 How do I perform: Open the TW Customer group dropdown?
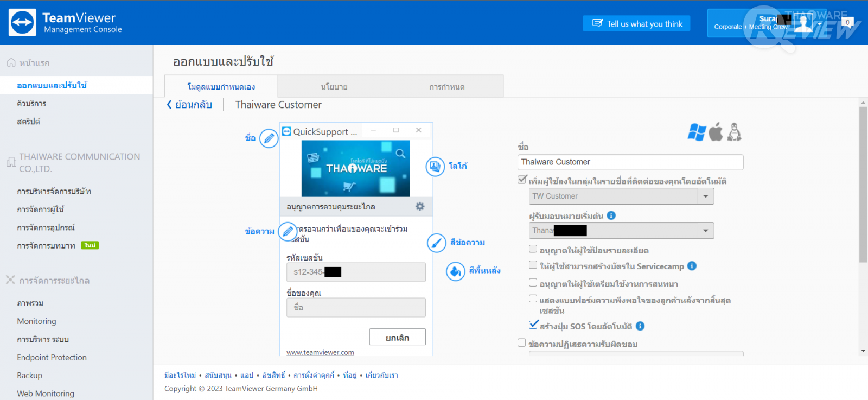click(x=621, y=196)
